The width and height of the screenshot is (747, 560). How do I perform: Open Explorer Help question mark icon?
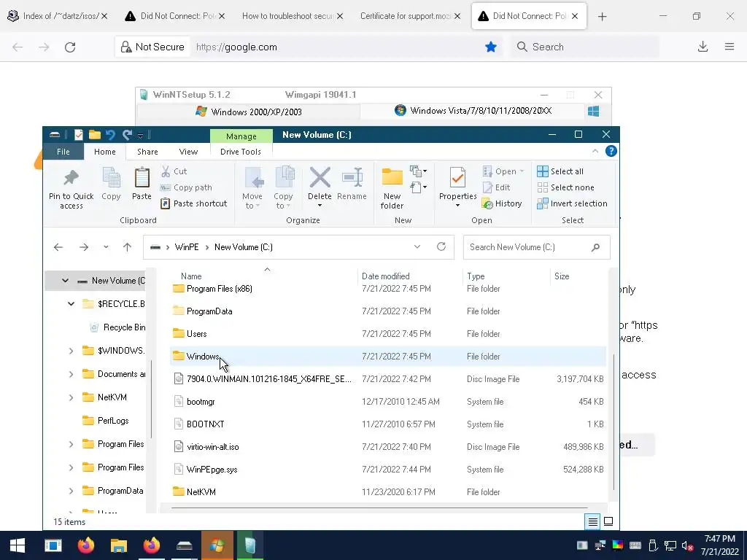click(x=611, y=152)
